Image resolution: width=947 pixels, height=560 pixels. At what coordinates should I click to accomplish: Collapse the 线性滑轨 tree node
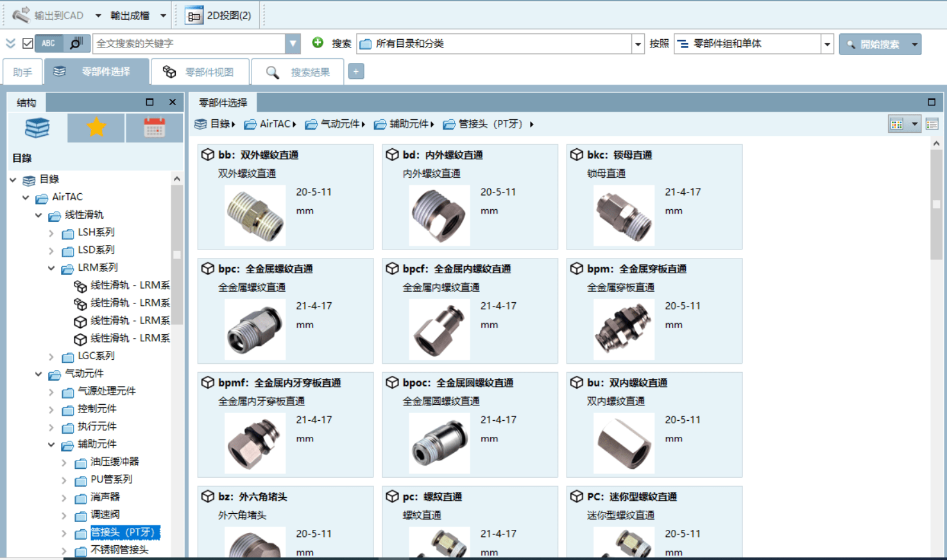point(38,215)
